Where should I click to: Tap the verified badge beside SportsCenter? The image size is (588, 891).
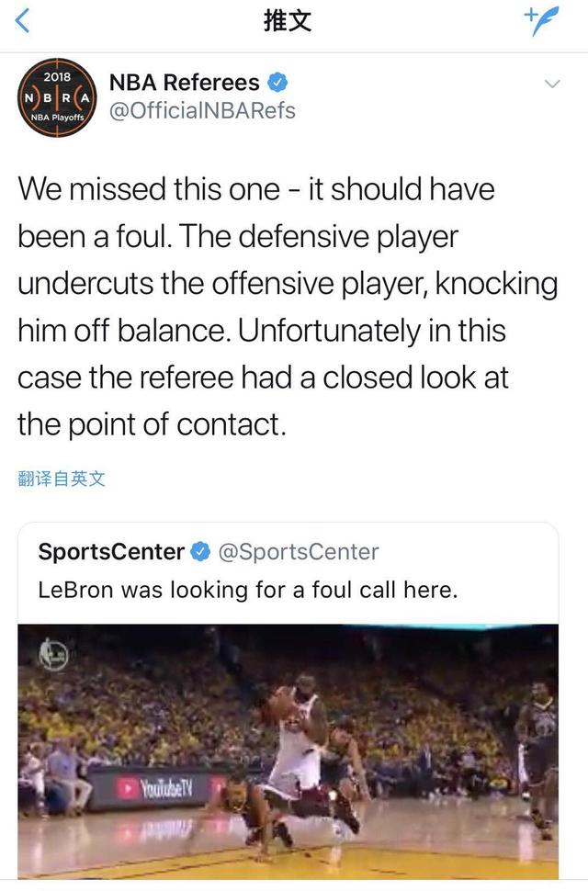(199, 552)
